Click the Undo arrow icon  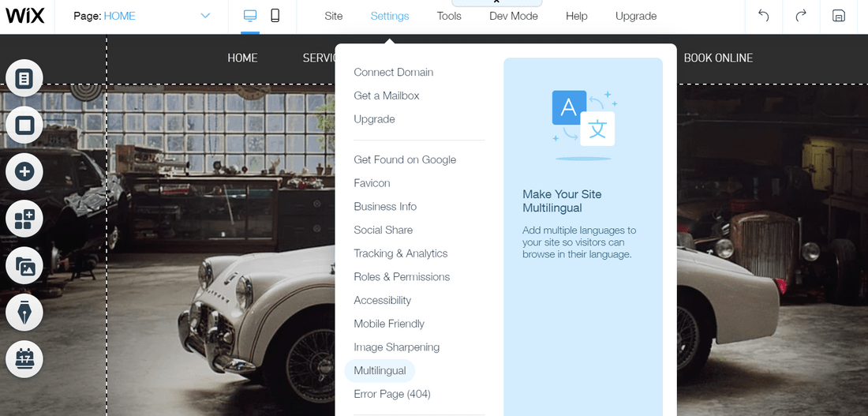click(763, 16)
